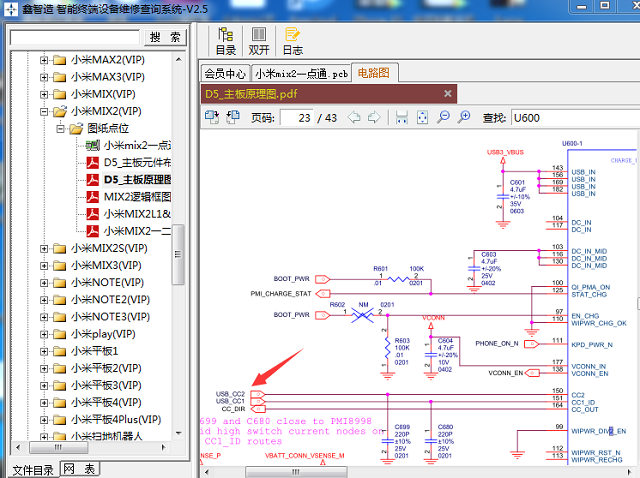Click the VCONN_EN net label
The image size is (640, 478).
(x=505, y=373)
